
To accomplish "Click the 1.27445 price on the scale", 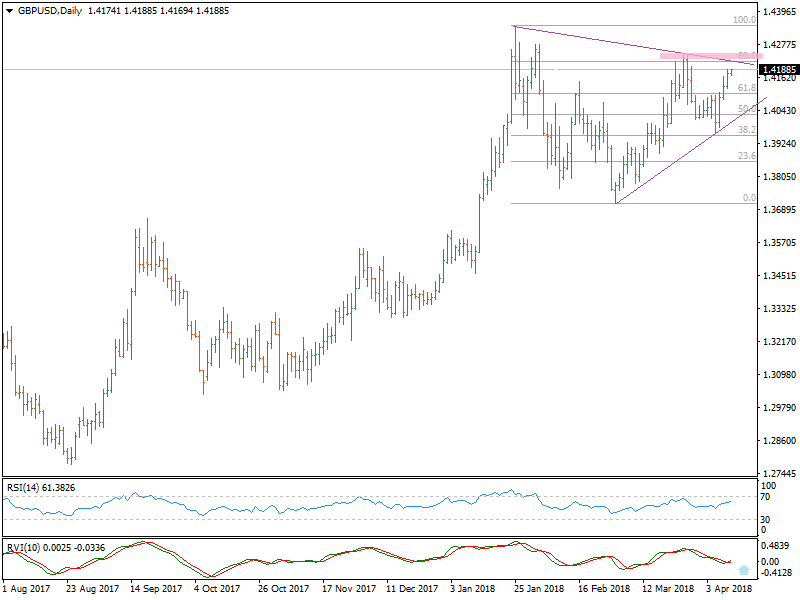I will click(778, 473).
